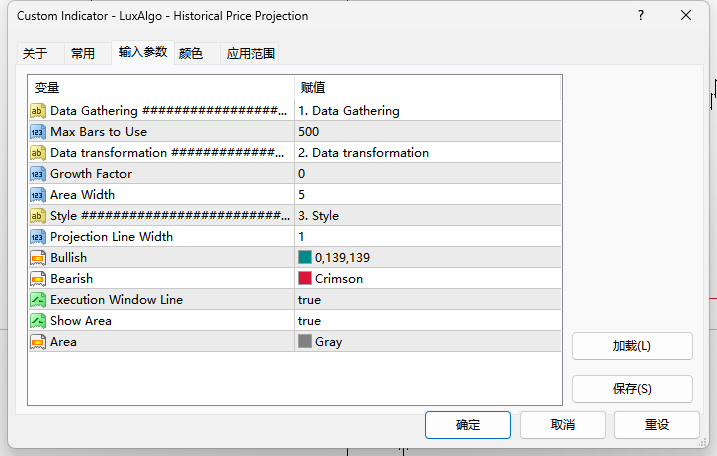Click the 加载(L) button
Image resolution: width=717 pixels, height=456 pixels.
(632, 346)
